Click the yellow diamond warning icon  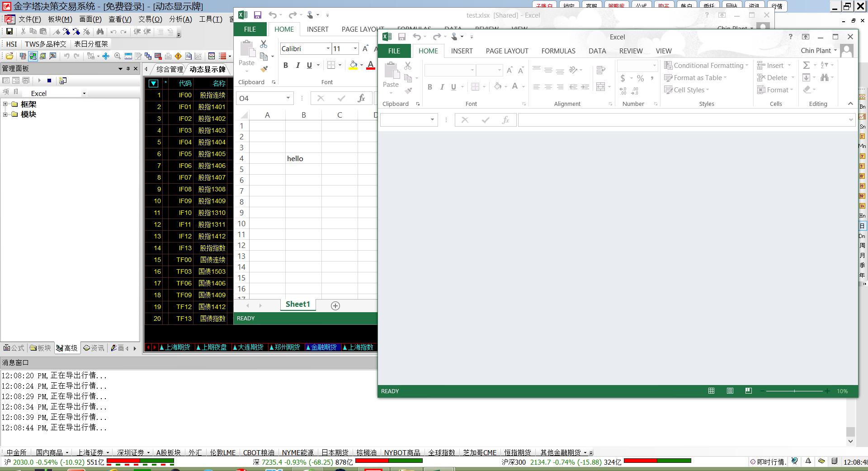click(178, 56)
